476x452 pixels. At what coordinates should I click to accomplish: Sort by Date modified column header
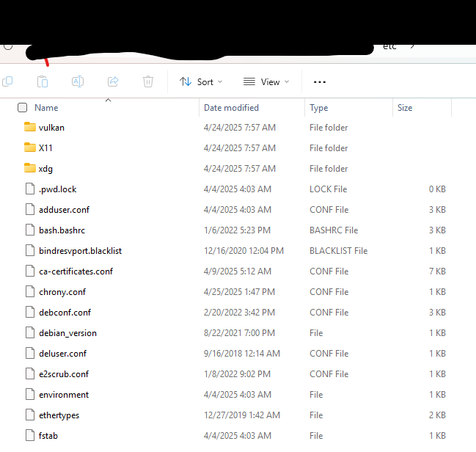pos(231,108)
